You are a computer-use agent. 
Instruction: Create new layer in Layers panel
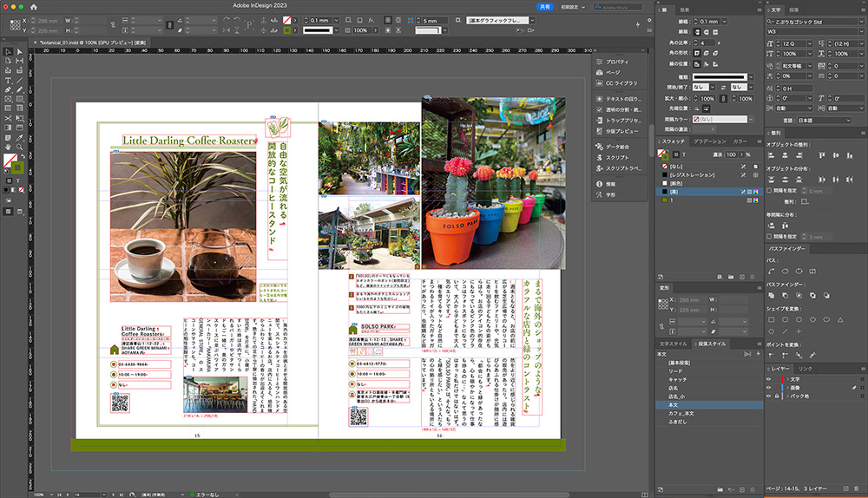(x=845, y=488)
